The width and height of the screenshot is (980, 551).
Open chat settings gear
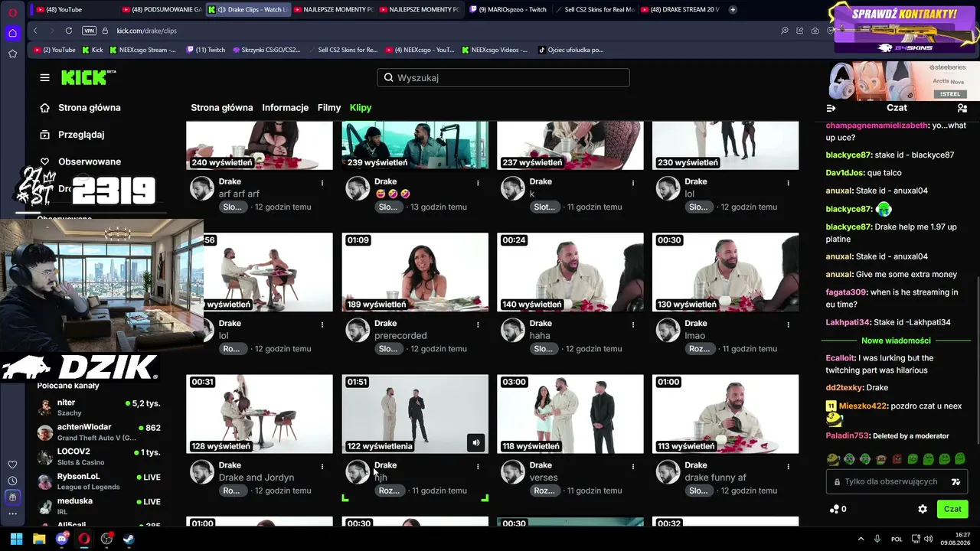923,509
